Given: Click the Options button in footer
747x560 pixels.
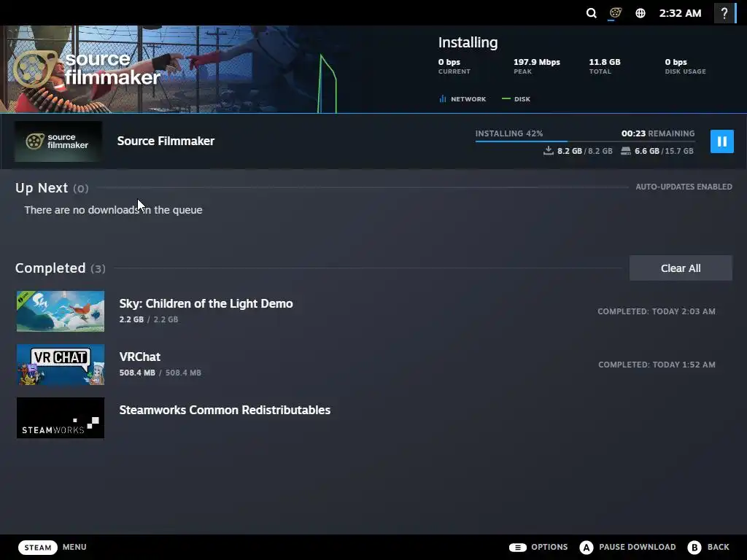Looking at the screenshot, I should (x=538, y=547).
